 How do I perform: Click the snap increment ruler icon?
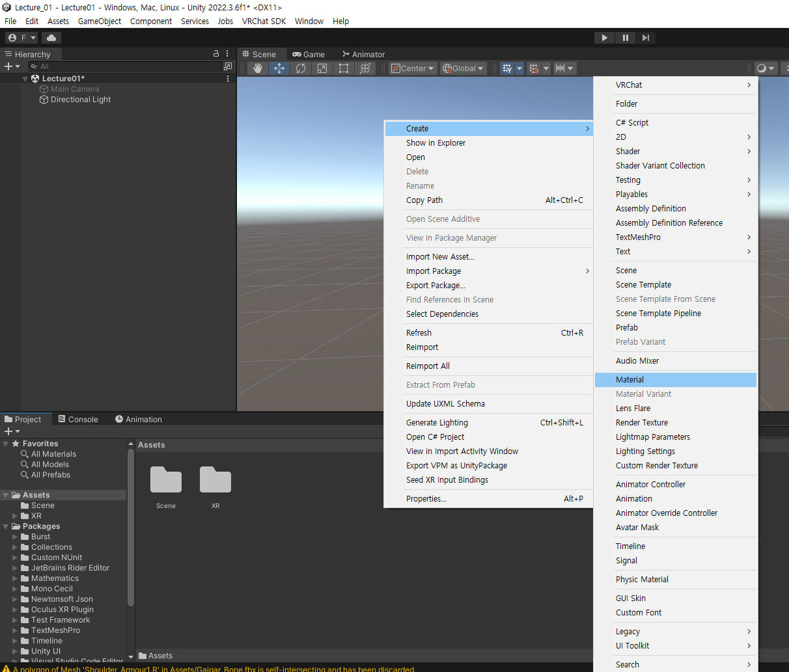[560, 68]
